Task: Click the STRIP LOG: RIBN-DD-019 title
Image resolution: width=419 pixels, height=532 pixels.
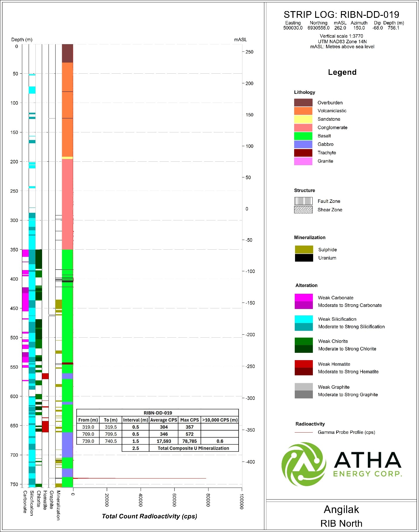Action: 341,15
